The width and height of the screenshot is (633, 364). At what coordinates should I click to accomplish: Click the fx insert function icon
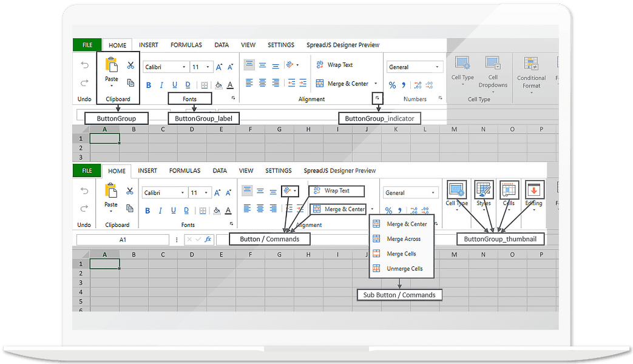coord(208,240)
